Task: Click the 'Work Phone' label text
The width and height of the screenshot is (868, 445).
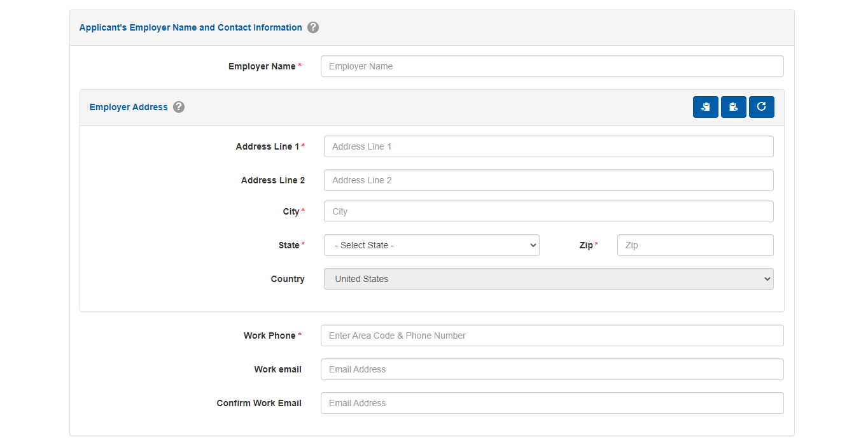Action: tap(269, 336)
